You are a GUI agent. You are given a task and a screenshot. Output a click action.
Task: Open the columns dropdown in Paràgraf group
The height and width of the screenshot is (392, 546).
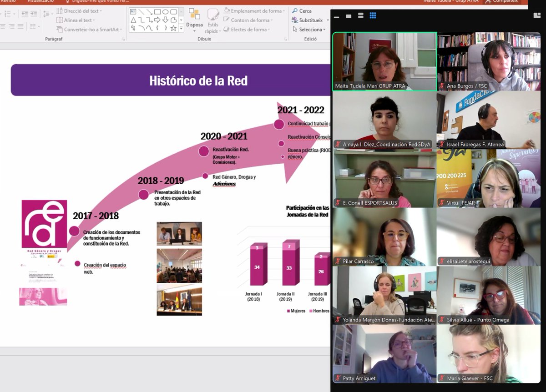tap(34, 26)
